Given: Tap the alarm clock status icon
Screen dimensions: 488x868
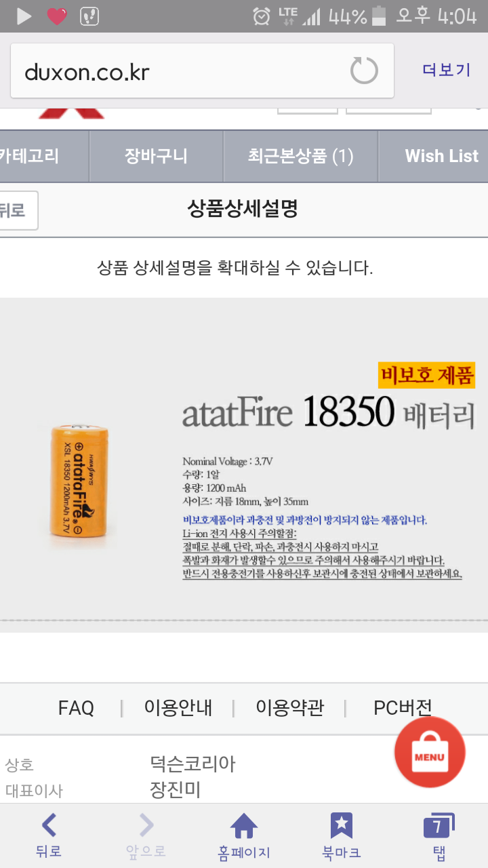Looking at the screenshot, I should pyautogui.click(x=261, y=16).
